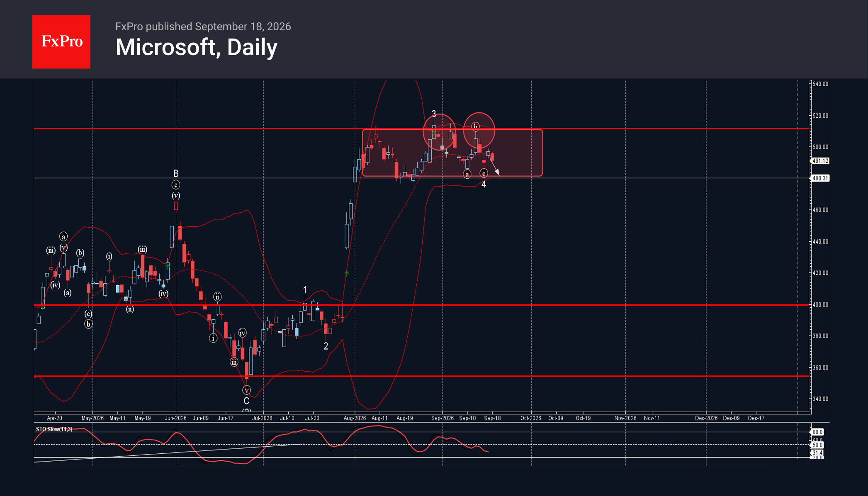Click 'FxPro published September 18, 2026' text
The width and height of the screenshot is (868, 496).
[x=203, y=27]
